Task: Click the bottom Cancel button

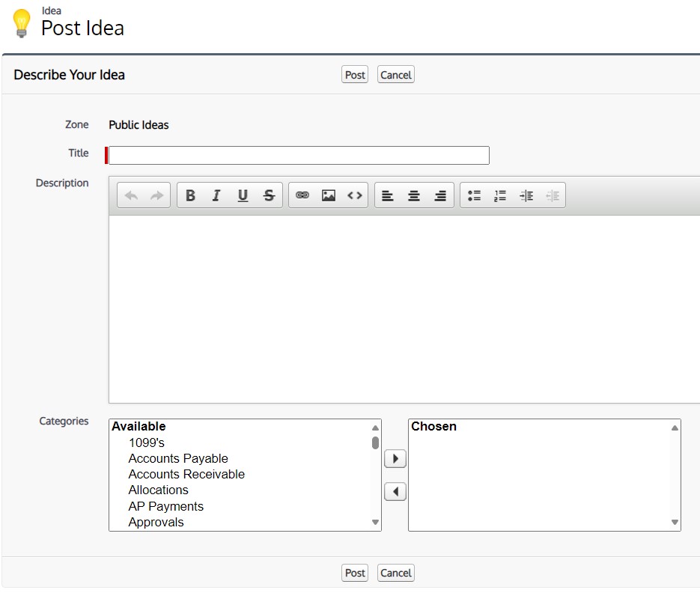Action: click(x=395, y=573)
